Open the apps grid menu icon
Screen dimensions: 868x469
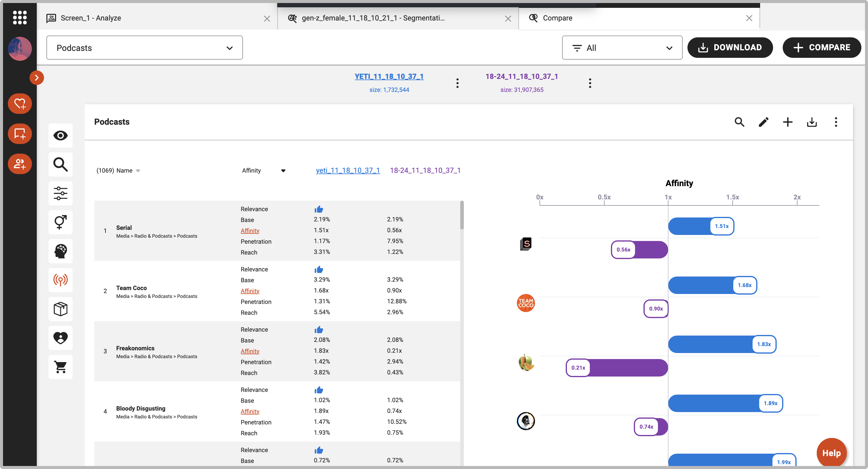pyautogui.click(x=20, y=17)
